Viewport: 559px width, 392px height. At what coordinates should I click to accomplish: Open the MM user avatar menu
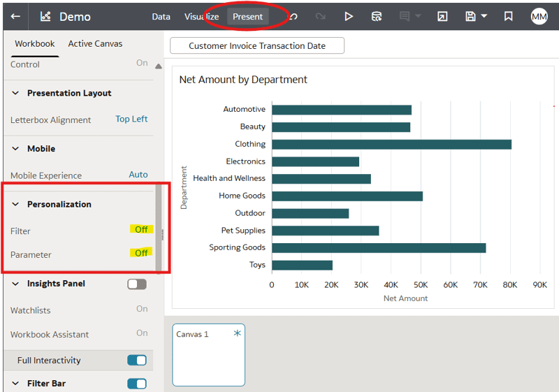click(x=539, y=16)
